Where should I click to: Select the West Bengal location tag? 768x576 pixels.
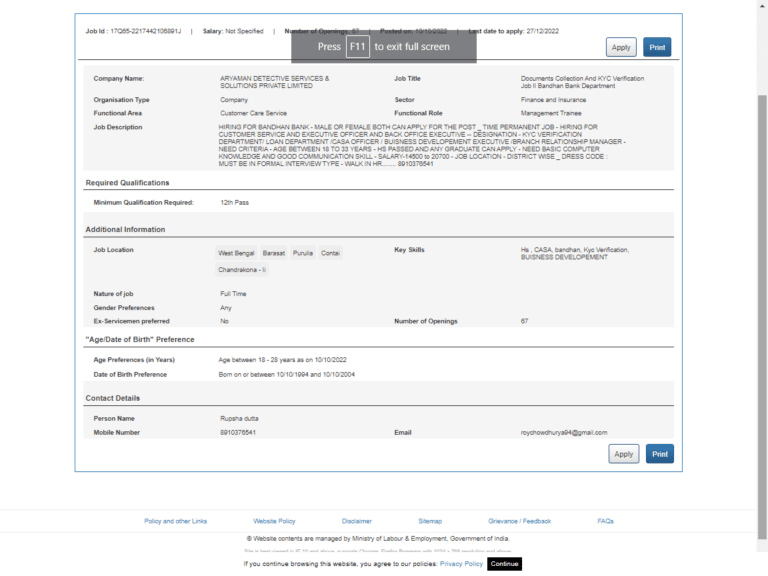point(236,253)
